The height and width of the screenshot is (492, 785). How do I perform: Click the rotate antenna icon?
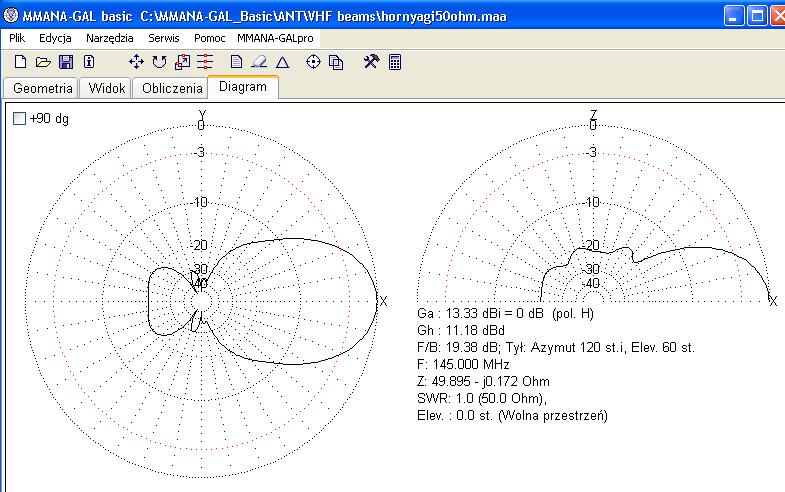160,62
